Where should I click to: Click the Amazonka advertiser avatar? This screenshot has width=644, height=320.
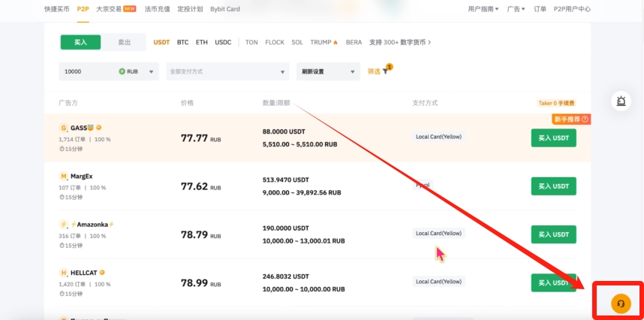click(x=63, y=225)
